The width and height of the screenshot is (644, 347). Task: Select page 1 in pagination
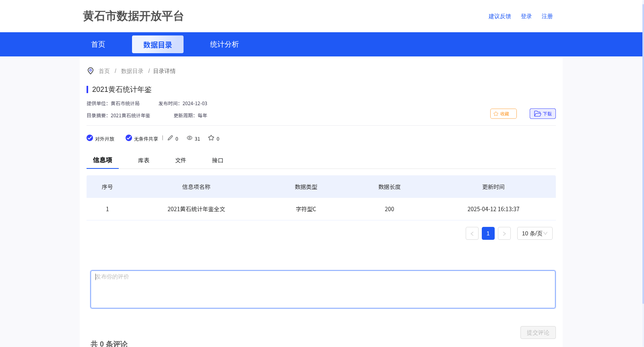click(488, 233)
